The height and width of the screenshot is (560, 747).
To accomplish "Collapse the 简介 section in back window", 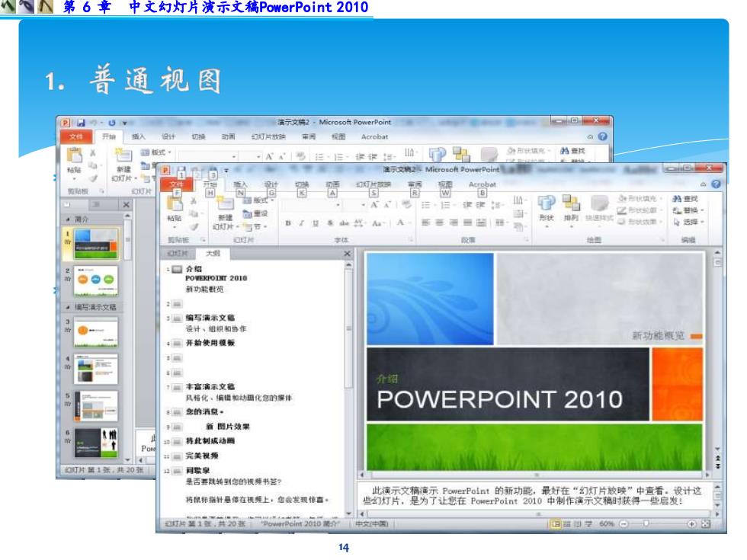I will 67,219.
